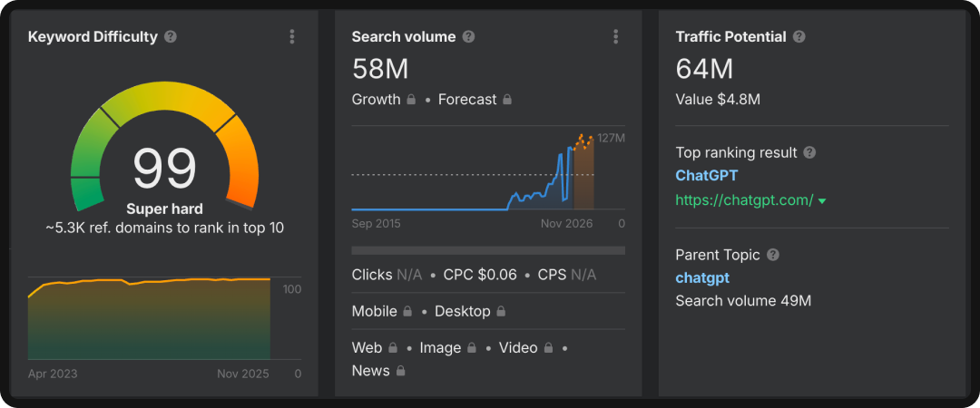This screenshot has height=408, width=980.
Task: Open Keyword Difficulty help tooltip icon
Action: point(170,37)
